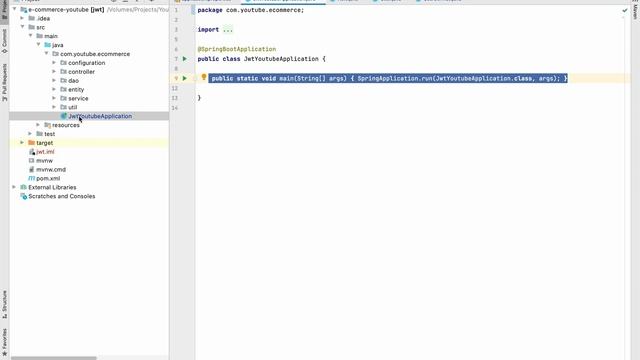This screenshot has width=640, height=360.
Task: Expand the controller package
Action: click(54, 72)
